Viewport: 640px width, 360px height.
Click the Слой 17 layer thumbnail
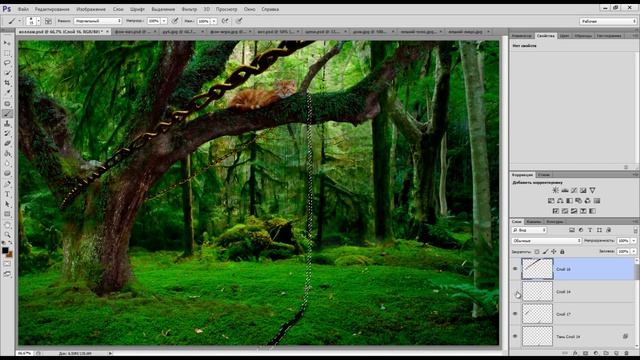click(x=537, y=314)
